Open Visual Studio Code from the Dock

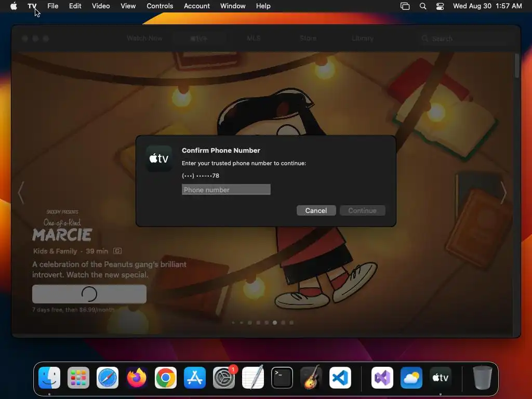pos(340,378)
